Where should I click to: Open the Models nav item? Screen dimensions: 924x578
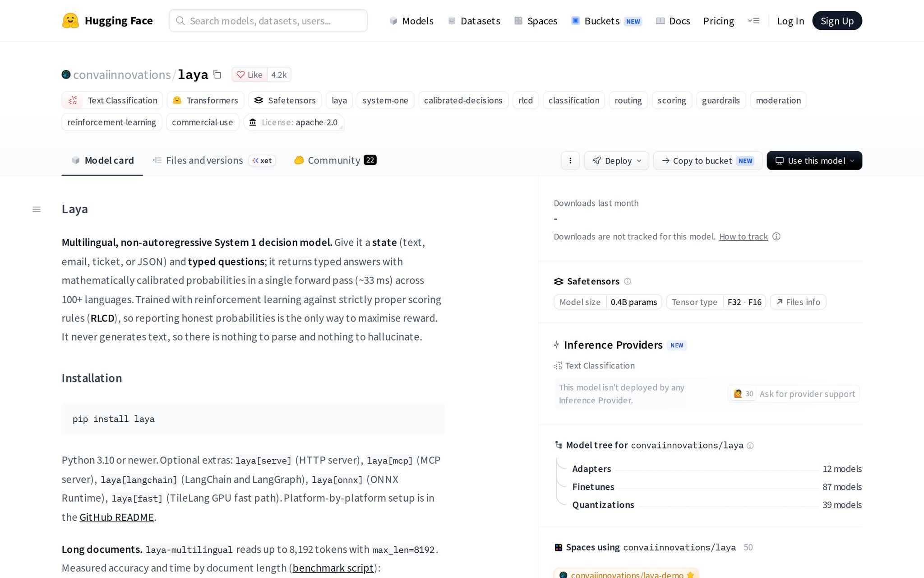(411, 21)
